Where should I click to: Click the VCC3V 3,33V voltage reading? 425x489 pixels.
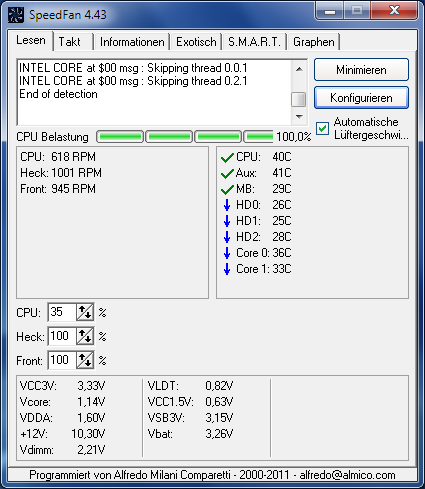(x=63, y=386)
